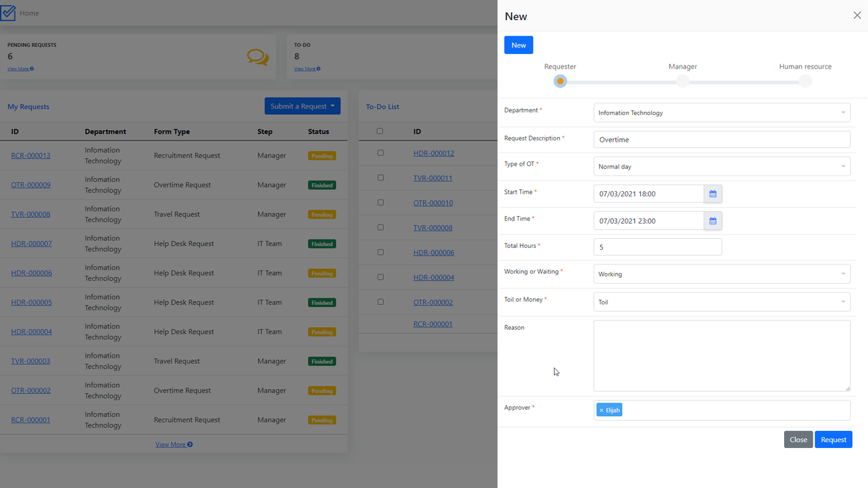Select all items using the To-Do header checkbox
Screen dimensions: 868x488
pos(379,131)
